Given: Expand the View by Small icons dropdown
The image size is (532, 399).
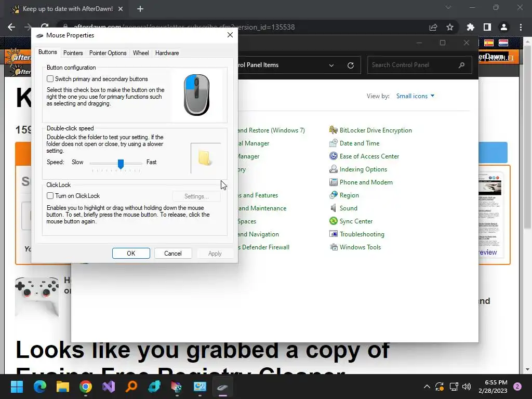Looking at the screenshot, I should coord(415,96).
